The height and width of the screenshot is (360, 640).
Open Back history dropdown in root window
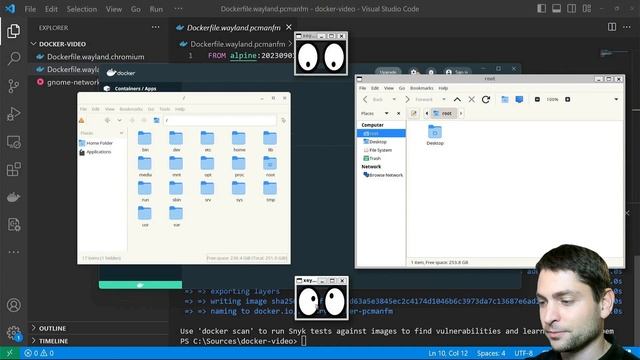point(394,100)
